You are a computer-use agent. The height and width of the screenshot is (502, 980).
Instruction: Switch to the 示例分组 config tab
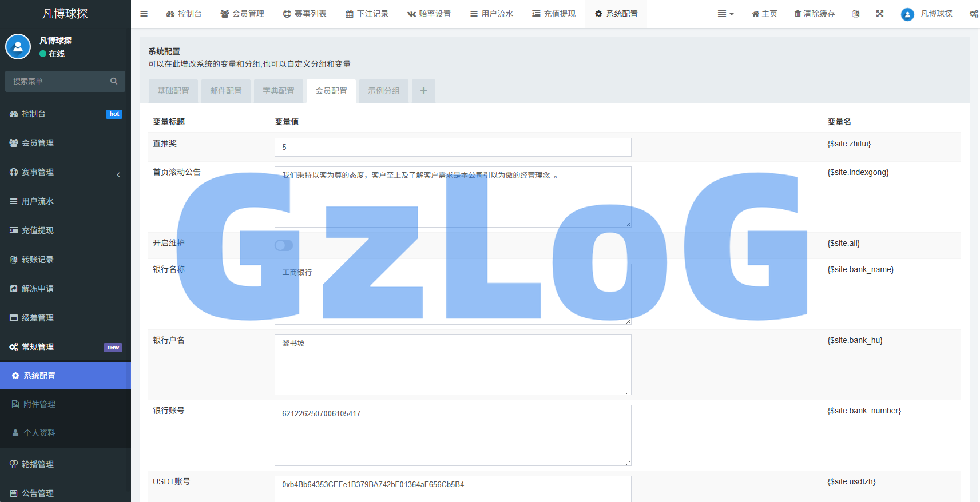click(x=384, y=91)
